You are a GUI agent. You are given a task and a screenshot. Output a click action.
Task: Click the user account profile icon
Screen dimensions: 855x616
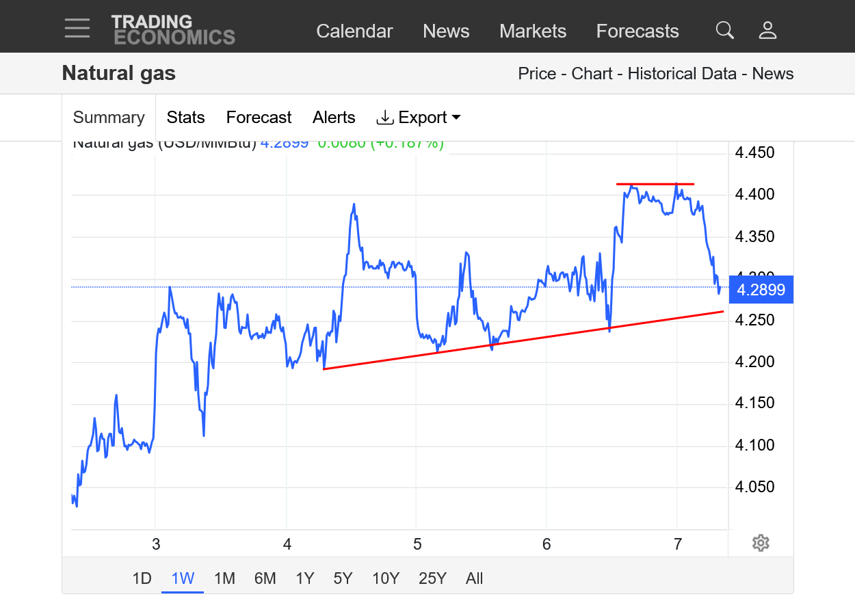tap(767, 30)
